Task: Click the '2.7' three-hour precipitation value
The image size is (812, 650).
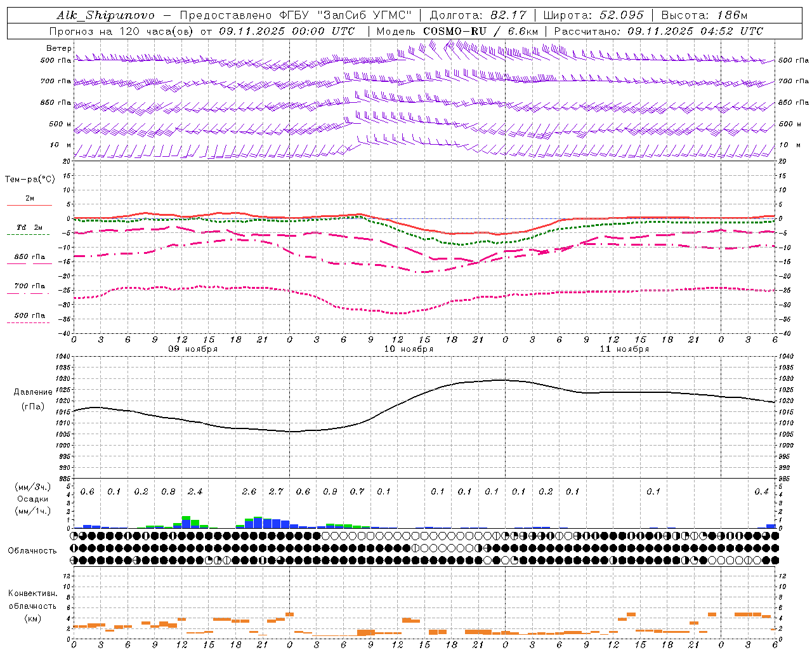Action: [x=276, y=492]
